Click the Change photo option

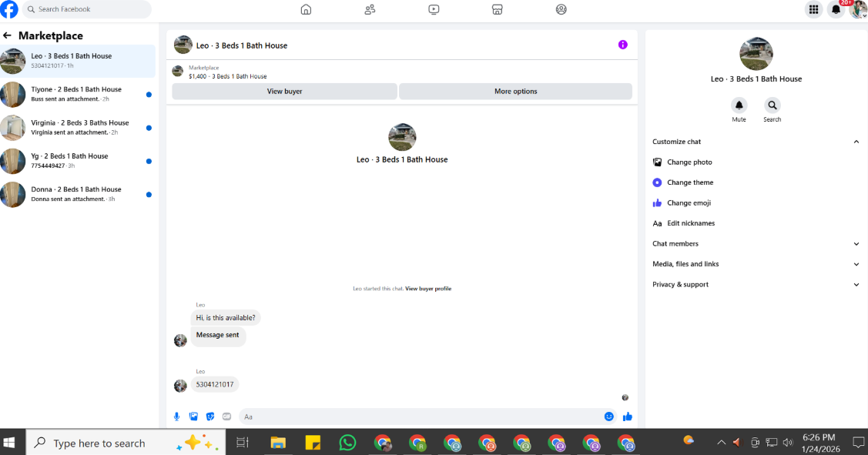756,162
